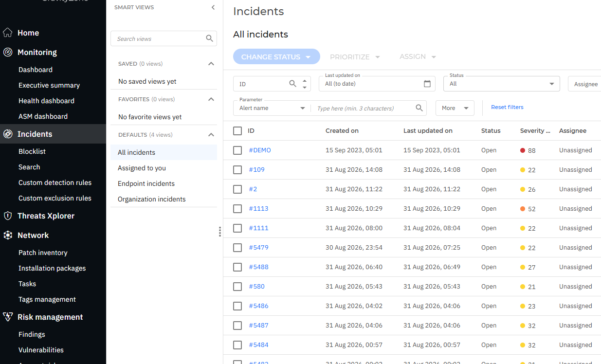Open Installation packages in sidebar

[x=52, y=268]
